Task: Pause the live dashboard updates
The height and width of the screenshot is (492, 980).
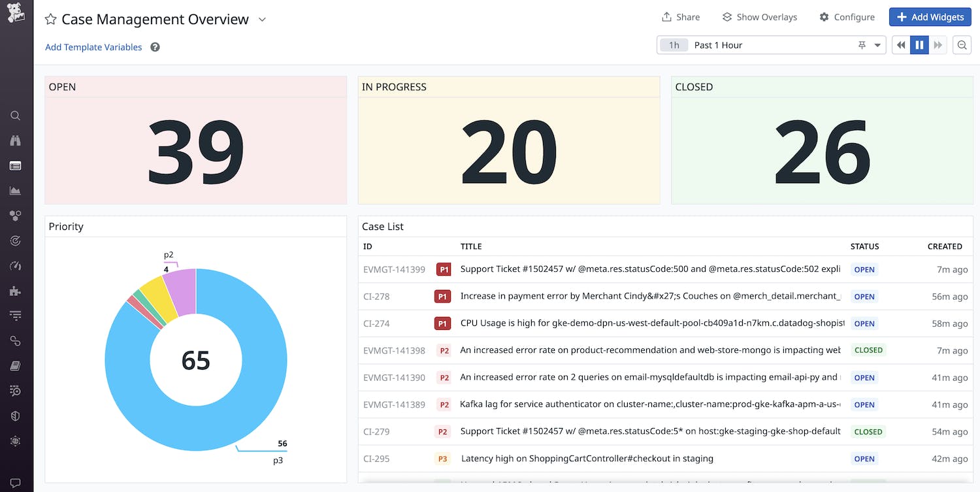Action: pyautogui.click(x=919, y=45)
